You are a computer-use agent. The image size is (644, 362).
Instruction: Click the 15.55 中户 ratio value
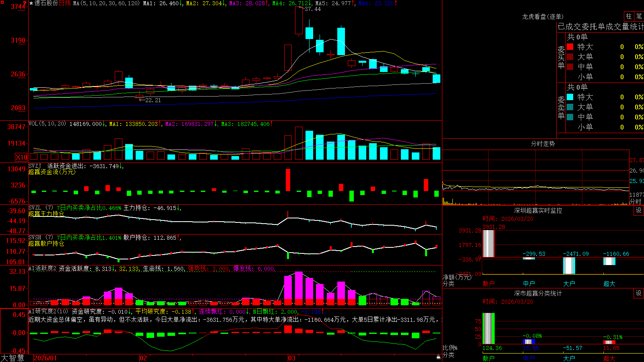click(x=531, y=348)
